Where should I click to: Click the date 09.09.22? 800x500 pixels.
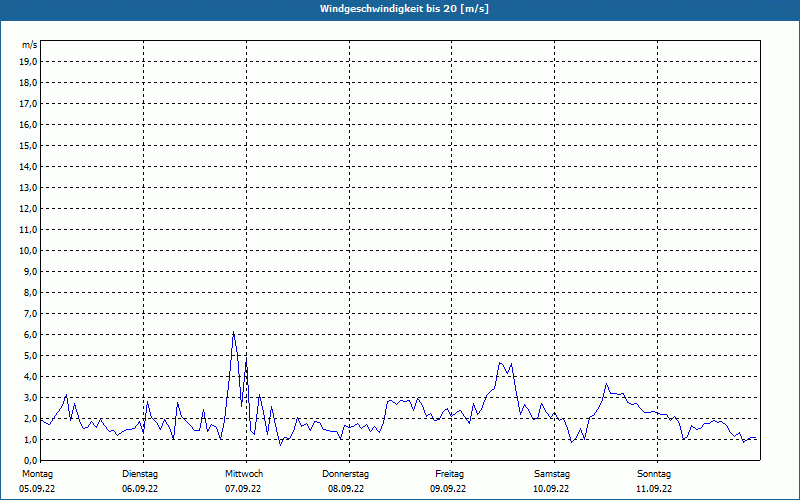(448, 489)
